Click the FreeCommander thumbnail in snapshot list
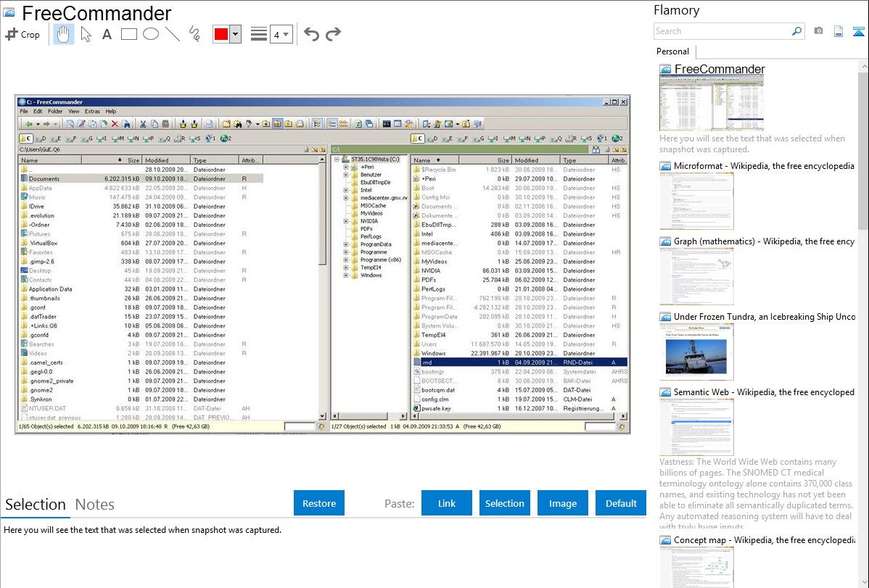869x588 pixels. pos(712,104)
